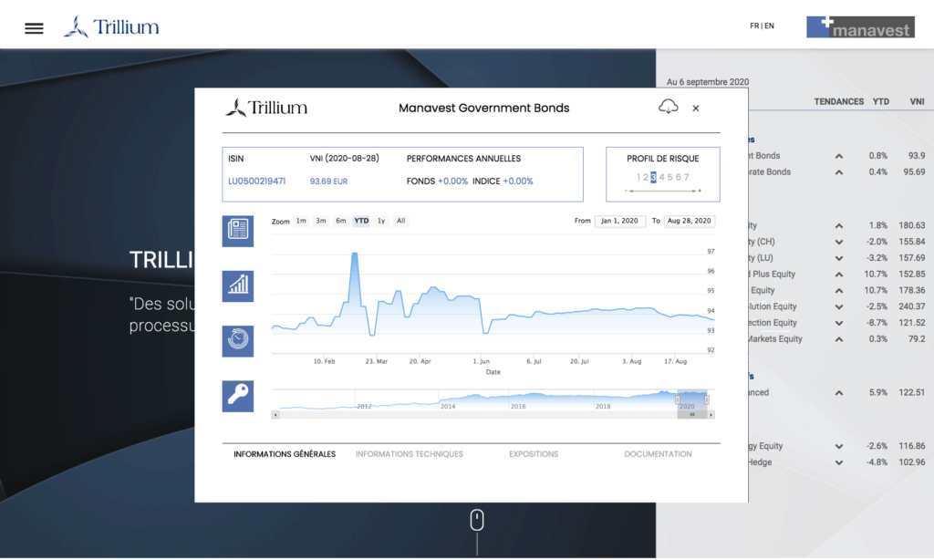The image size is (934, 560).
Task: Click the From date field
Action: click(619, 221)
